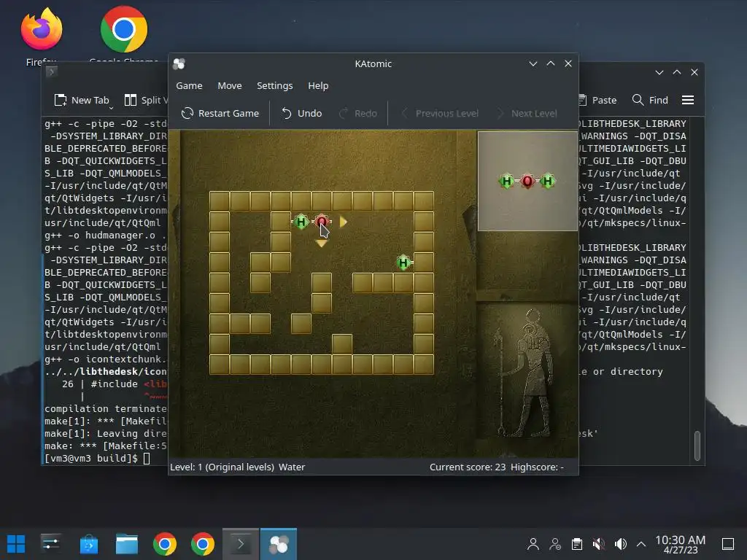Open the clock showing 10:30 AM
Viewport: 747px width, 560px height.
pyautogui.click(x=681, y=544)
